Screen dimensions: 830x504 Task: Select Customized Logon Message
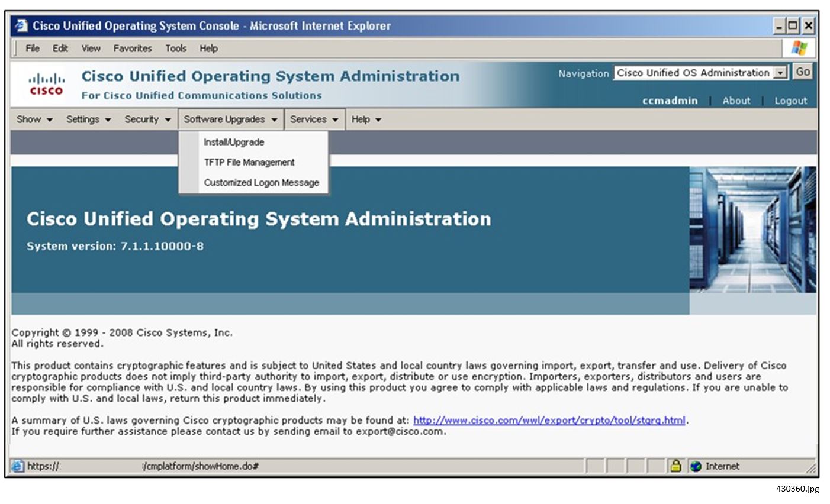262,182
